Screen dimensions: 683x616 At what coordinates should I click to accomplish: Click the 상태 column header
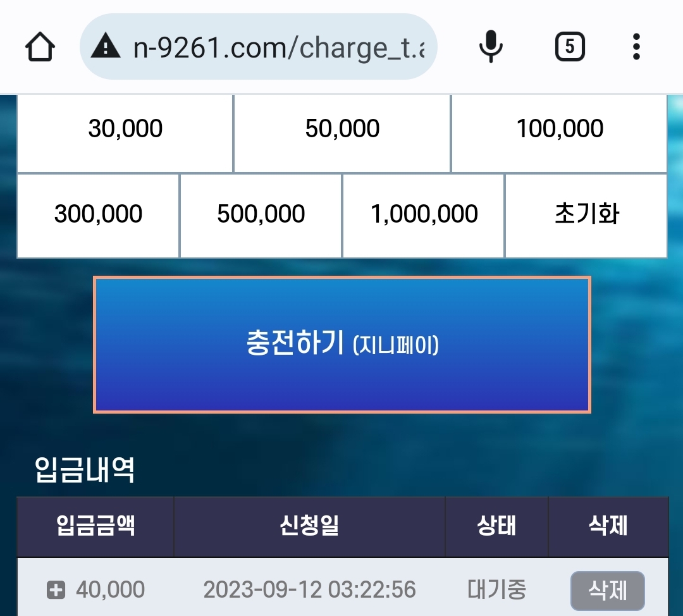(496, 526)
